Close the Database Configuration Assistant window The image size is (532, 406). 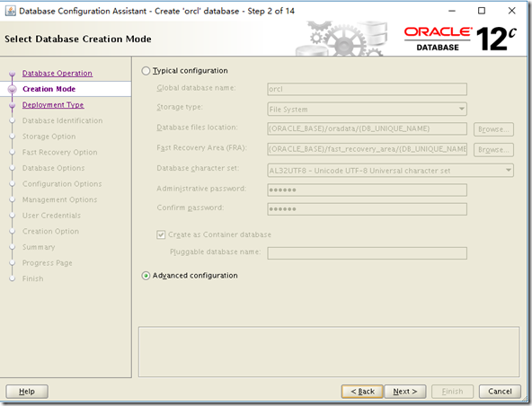511,11
